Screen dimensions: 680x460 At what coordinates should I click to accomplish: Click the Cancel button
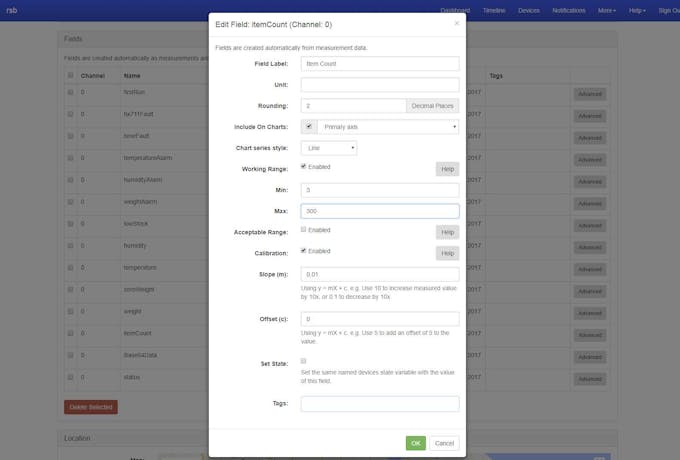(444, 443)
